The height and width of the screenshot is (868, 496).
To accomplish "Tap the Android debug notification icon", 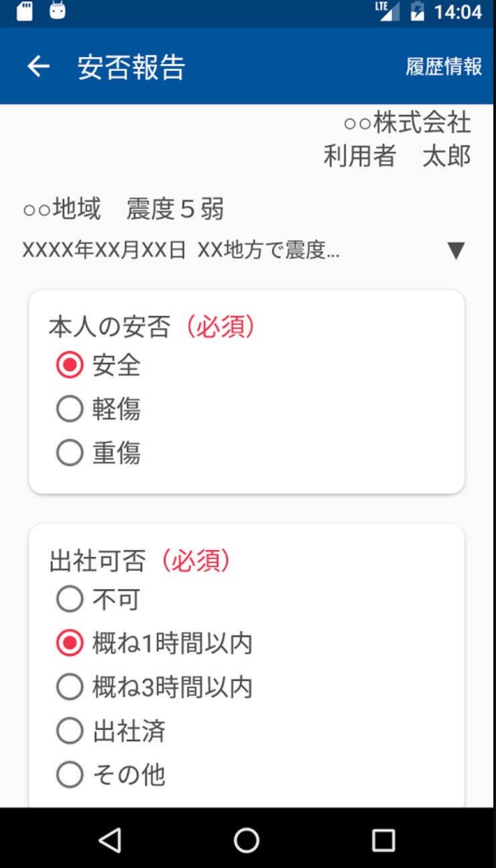I will tap(58, 11).
